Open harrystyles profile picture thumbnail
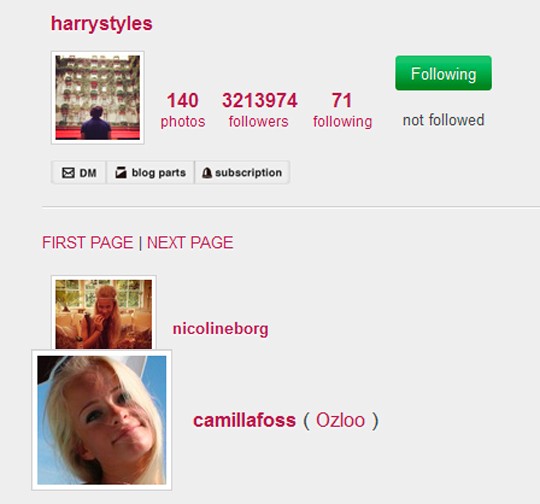 click(x=98, y=97)
